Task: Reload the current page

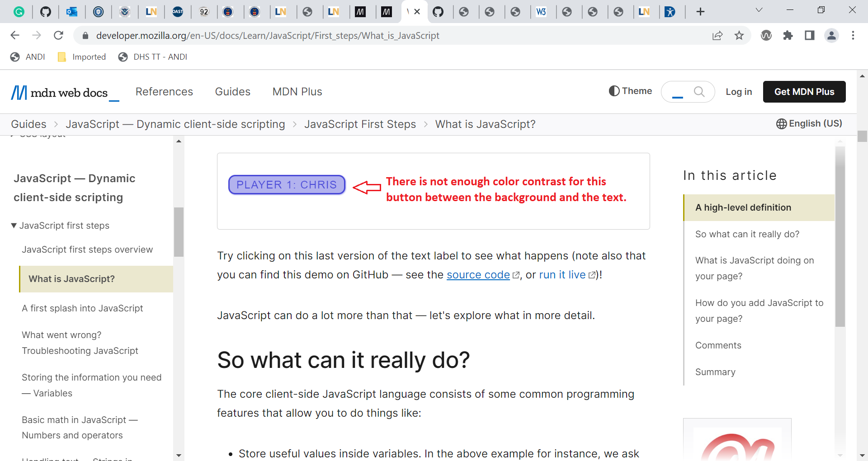Action: [58, 35]
